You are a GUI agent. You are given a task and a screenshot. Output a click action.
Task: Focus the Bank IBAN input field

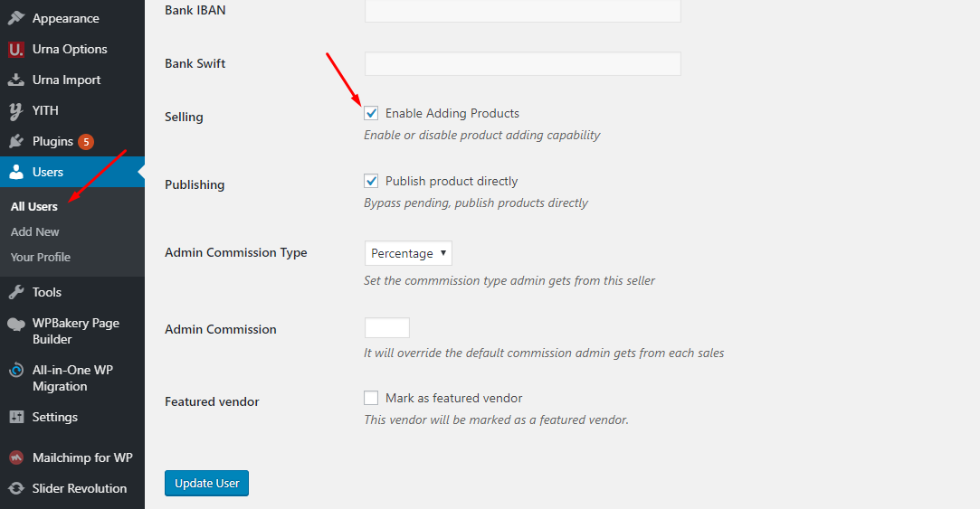pos(522,11)
